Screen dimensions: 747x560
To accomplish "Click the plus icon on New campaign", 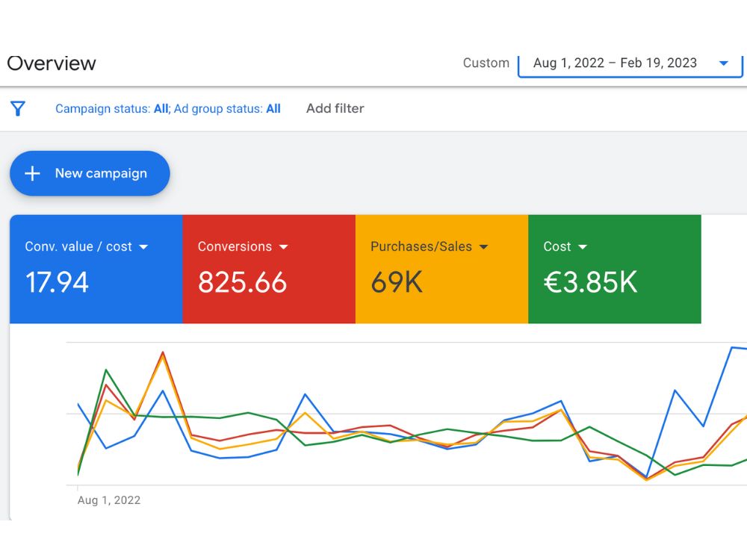I will tap(32, 173).
